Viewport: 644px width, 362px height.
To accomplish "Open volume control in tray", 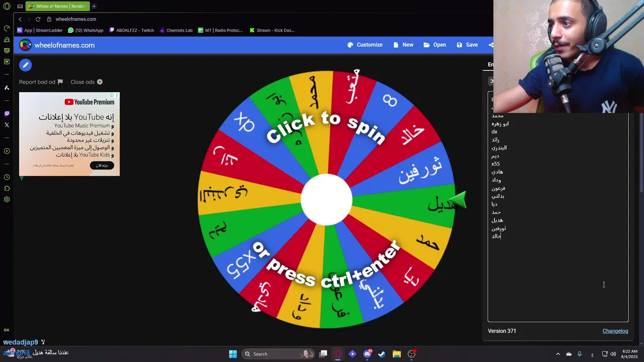I will pyautogui.click(x=613, y=354).
